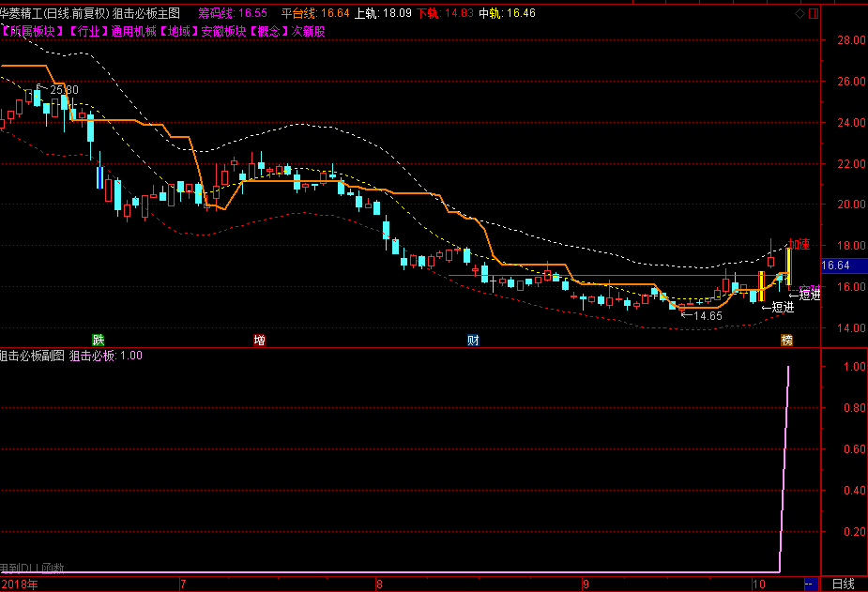The height and width of the screenshot is (592, 868).
Task: Click the 14.00 price axis label
Action: coord(851,328)
